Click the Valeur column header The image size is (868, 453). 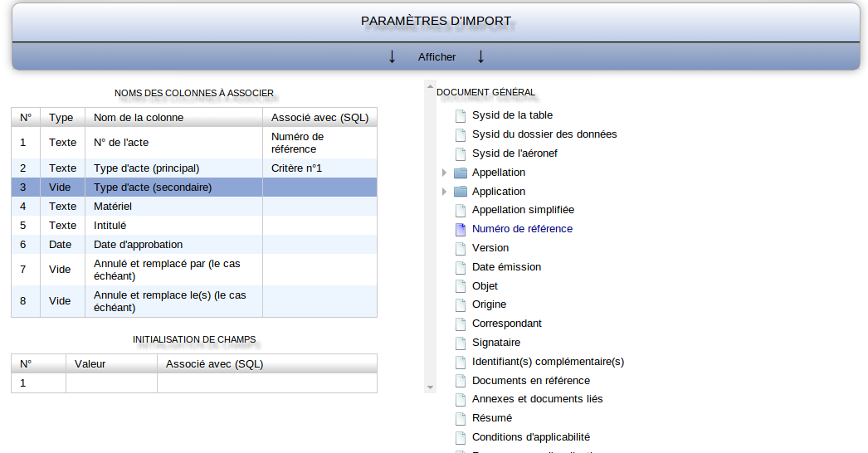[x=111, y=364]
